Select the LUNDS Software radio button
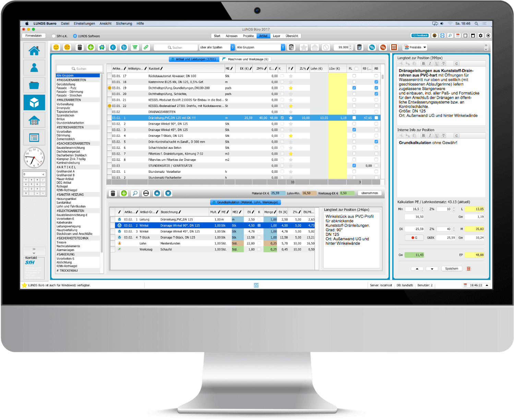 [75, 36]
